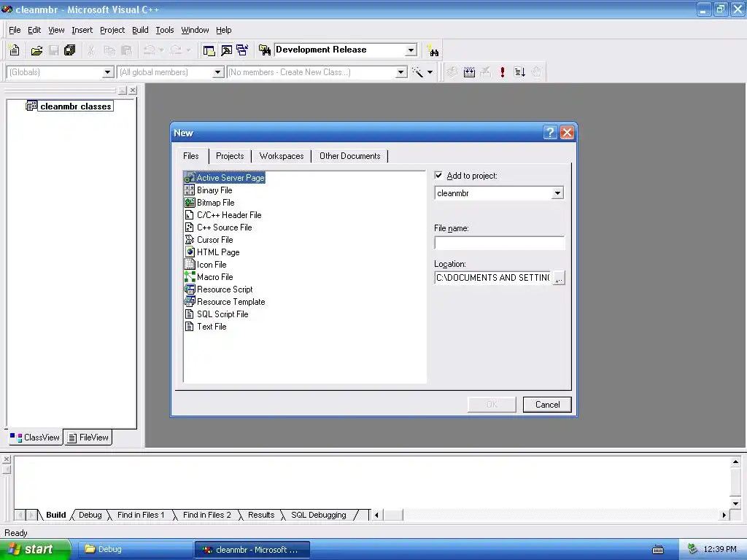Screen dimensions: 747x560
Task: Open the Edit menu
Action: pos(34,30)
